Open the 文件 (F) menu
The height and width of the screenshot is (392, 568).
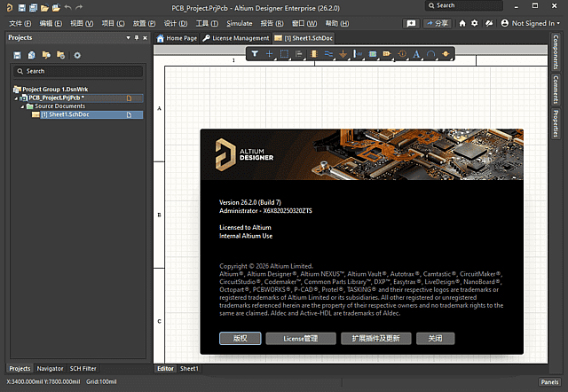pyautogui.click(x=20, y=24)
